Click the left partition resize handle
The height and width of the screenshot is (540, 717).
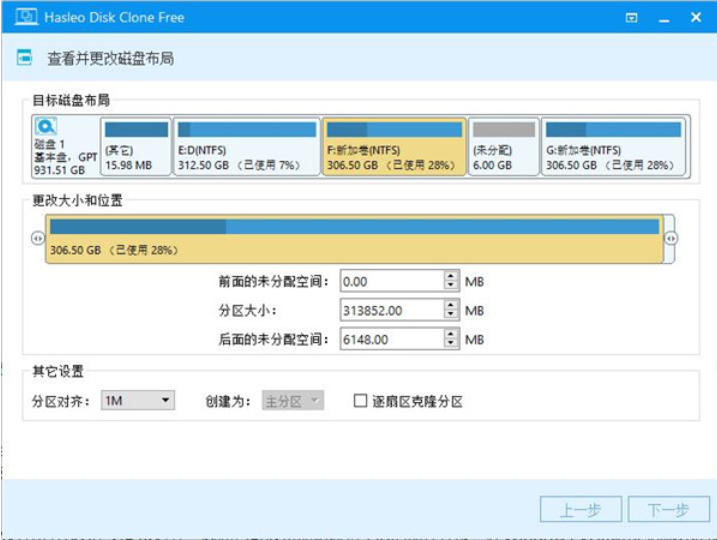pos(37,238)
